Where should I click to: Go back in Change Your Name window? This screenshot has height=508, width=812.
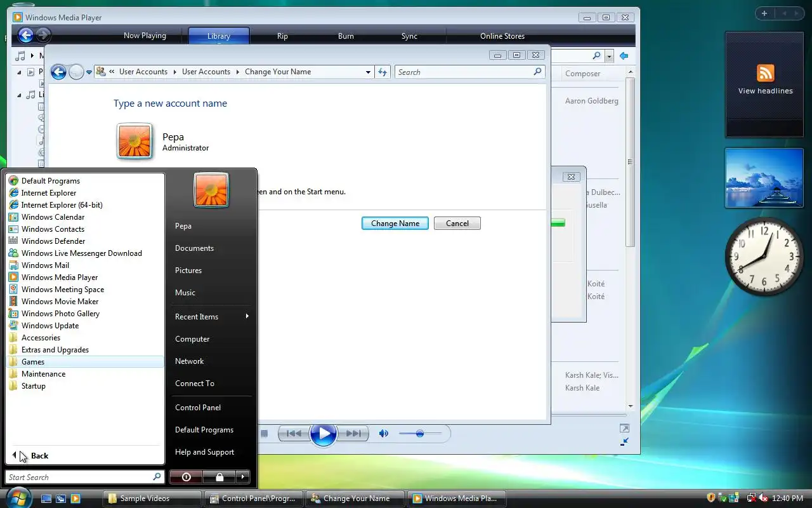pyautogui.click(x=58, y=72)
